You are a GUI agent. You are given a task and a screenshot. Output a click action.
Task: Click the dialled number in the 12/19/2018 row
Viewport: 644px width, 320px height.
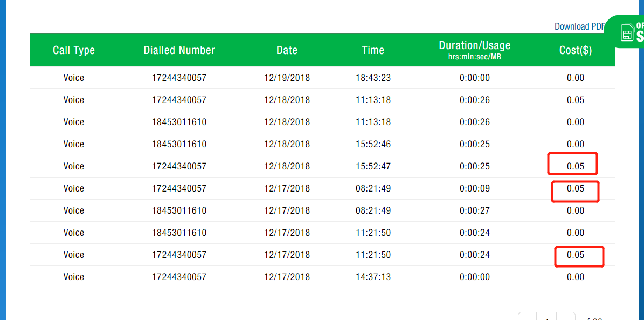179,78
